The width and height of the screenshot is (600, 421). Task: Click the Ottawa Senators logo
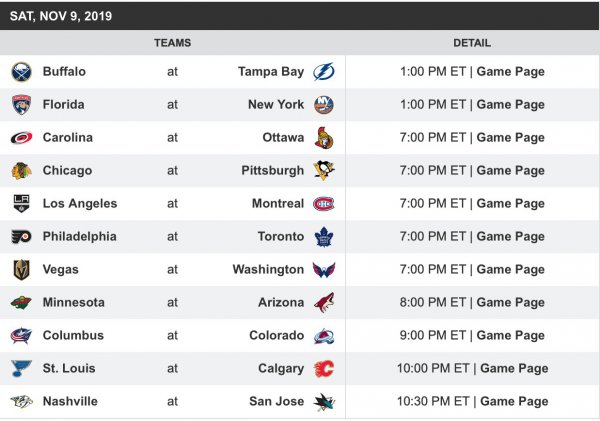pyautogui.click(x=324, y=138)
